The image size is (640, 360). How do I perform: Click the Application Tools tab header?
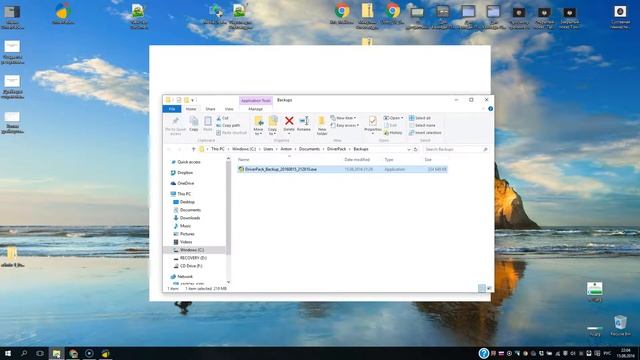coord(256,100)
